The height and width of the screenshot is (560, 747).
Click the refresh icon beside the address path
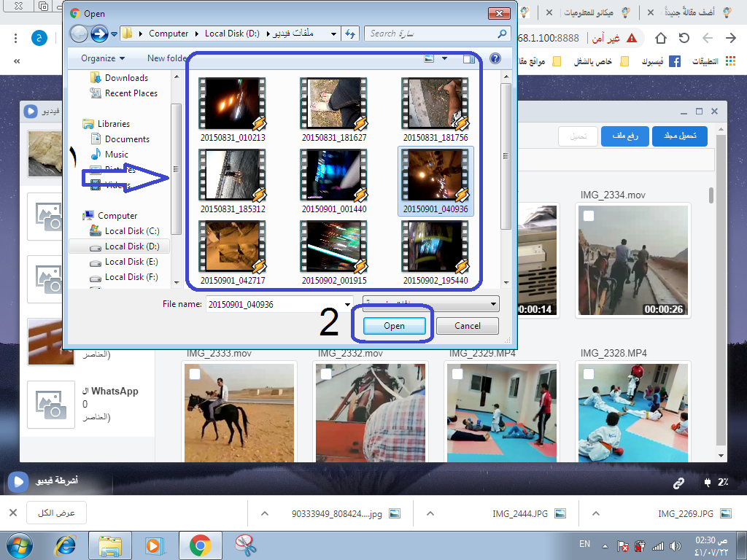pos(350,34)
